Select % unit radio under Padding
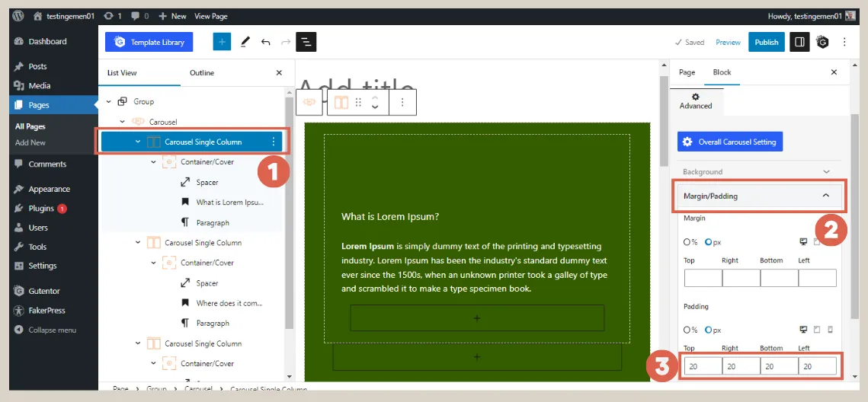868x402 pixels. coord(687,330)
